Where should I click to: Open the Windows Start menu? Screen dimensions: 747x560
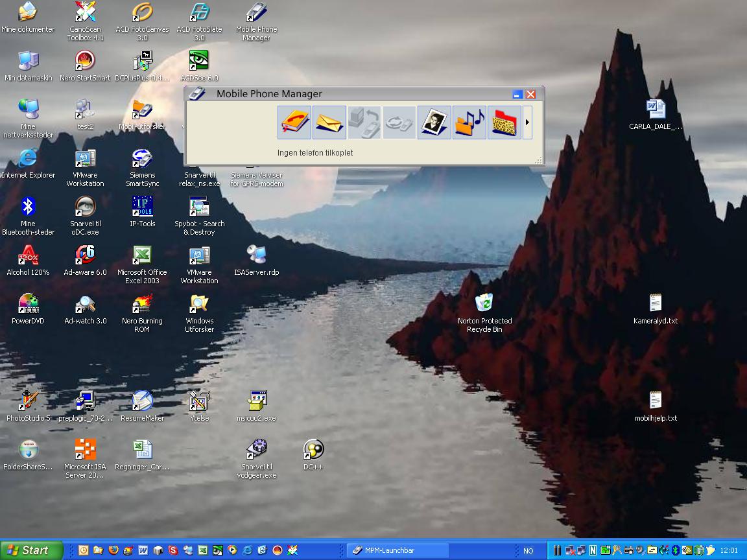[31, 550]
